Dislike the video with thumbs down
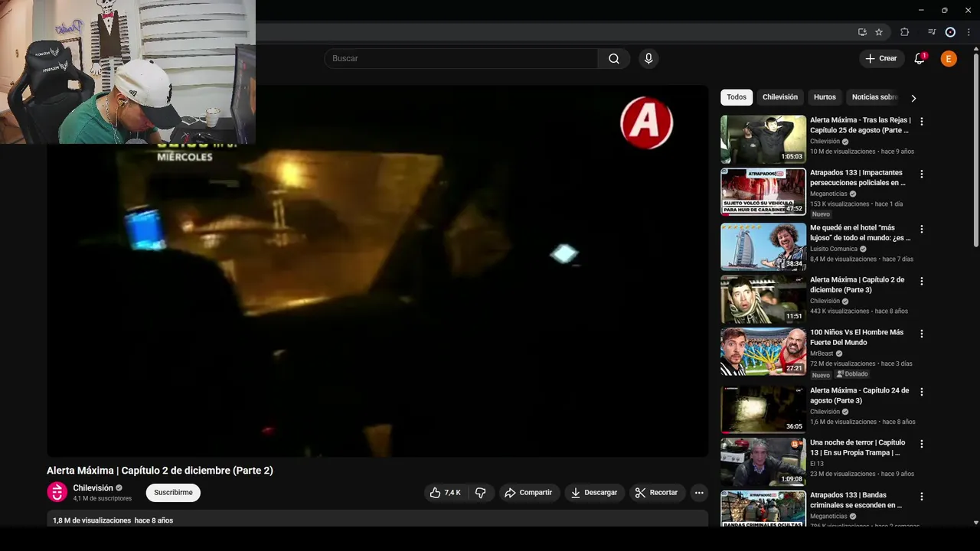Image resolution: width=980 pixels, height=551 pixels. pyautogui.click(x=481, y=493)
